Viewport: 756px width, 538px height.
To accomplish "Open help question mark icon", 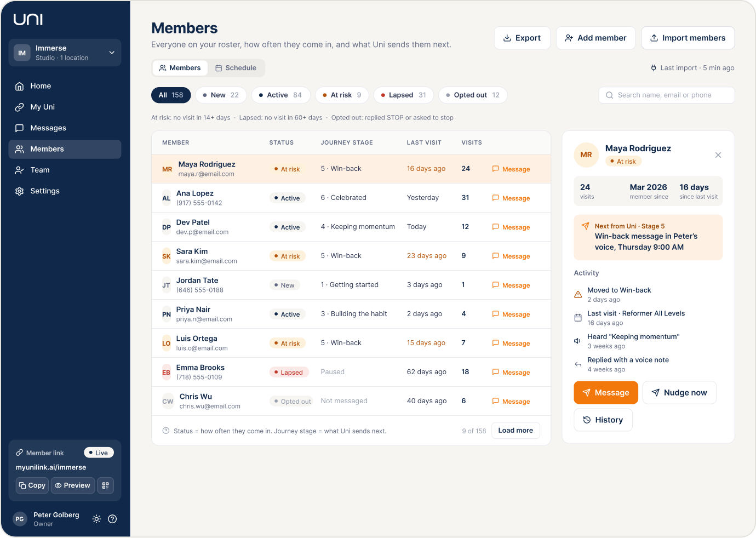I will click(x=112, y=519).
